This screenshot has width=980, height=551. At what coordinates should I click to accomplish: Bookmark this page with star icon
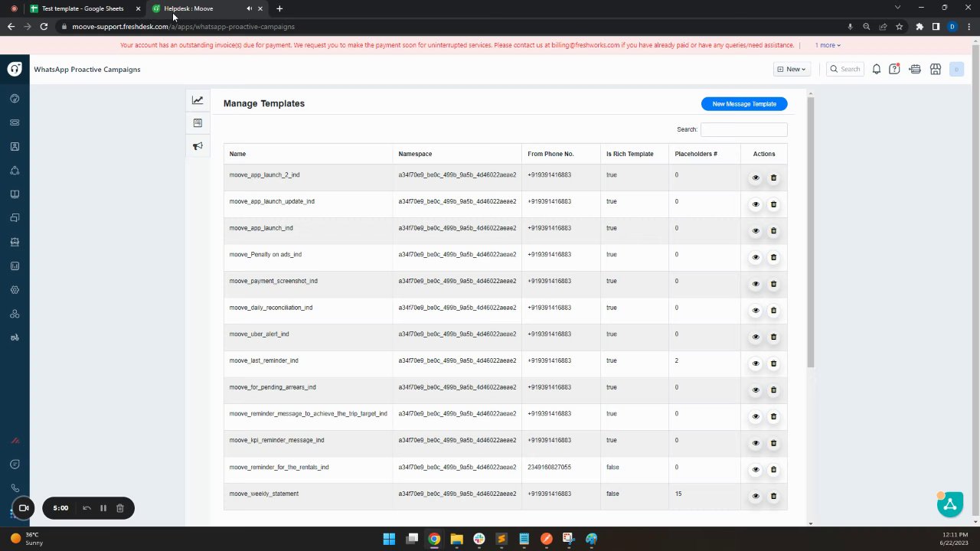(x=899, y=27)
